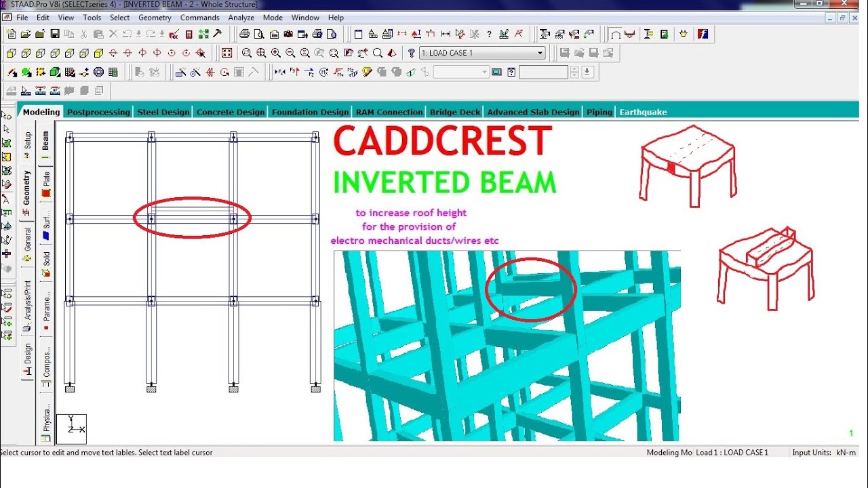
Task: Switch to the RAM Connection tab
Action: tap(389, 113)
